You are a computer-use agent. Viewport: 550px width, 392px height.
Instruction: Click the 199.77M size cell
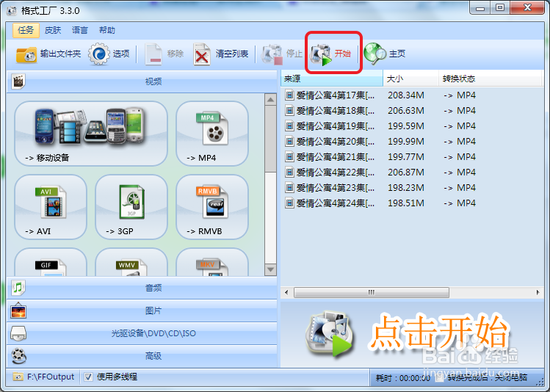coord(406,157)
